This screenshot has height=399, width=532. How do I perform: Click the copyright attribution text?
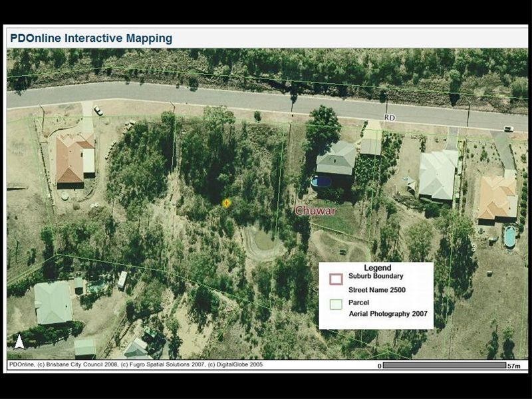[136, 364]
